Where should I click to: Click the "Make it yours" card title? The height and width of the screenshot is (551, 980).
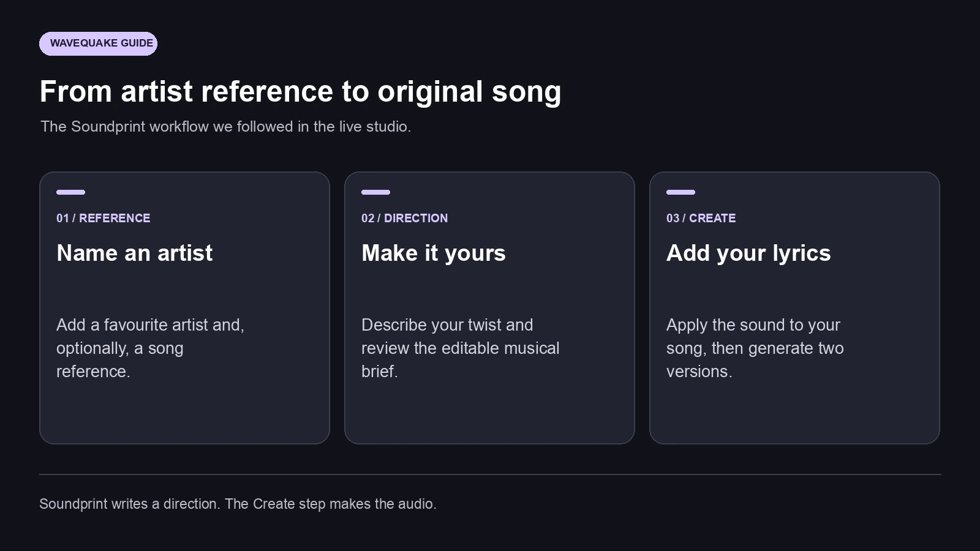433,253
